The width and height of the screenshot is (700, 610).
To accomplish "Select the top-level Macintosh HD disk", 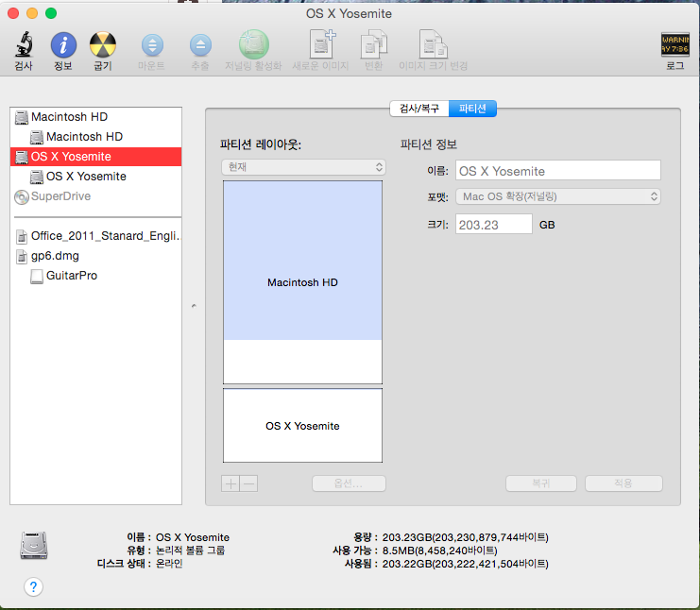I will tap(95, 117).
